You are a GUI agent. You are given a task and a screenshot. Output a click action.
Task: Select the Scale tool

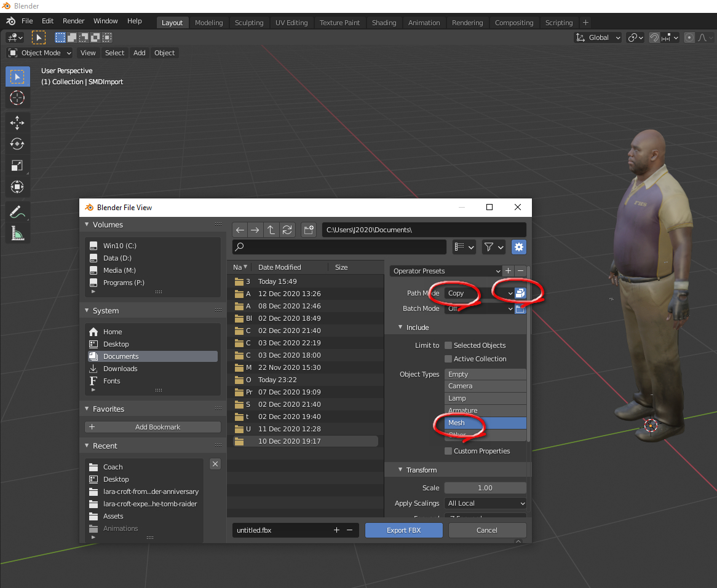tap(17, 165)
